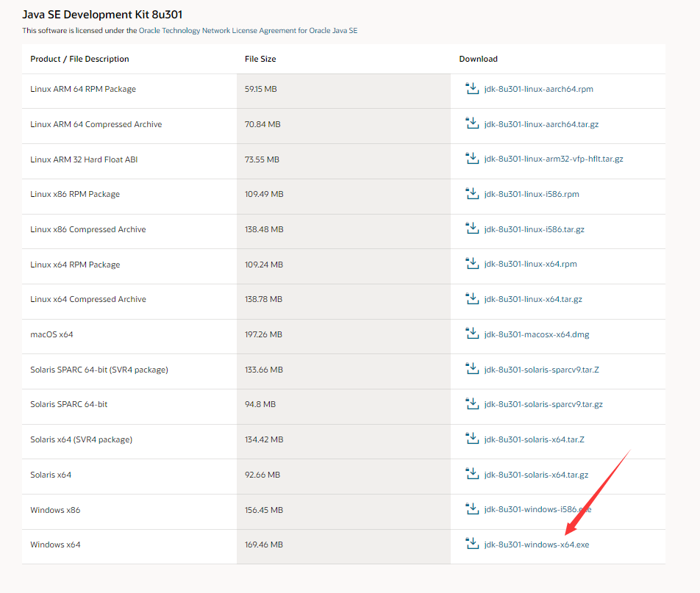The width and height of the screenshot is (700, 593).
Task: Click download icon for jdk-8u301-solaris-x64.tar.gz
Action: [472, 474]
